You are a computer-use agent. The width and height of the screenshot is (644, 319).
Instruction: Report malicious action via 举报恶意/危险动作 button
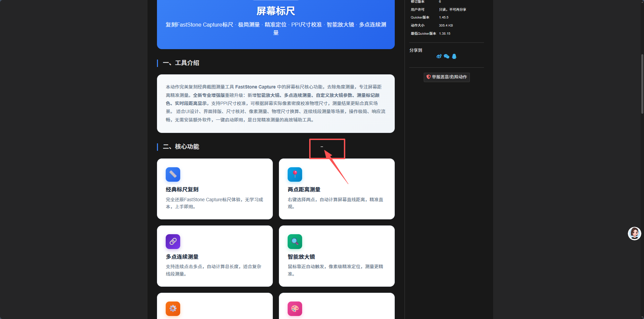coord(447,77)
